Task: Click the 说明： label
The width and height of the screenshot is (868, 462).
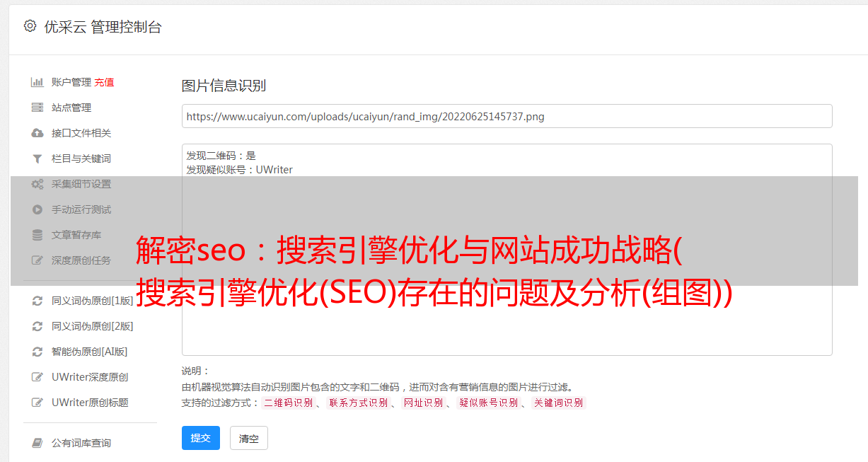Action: [x=195, y=371]
